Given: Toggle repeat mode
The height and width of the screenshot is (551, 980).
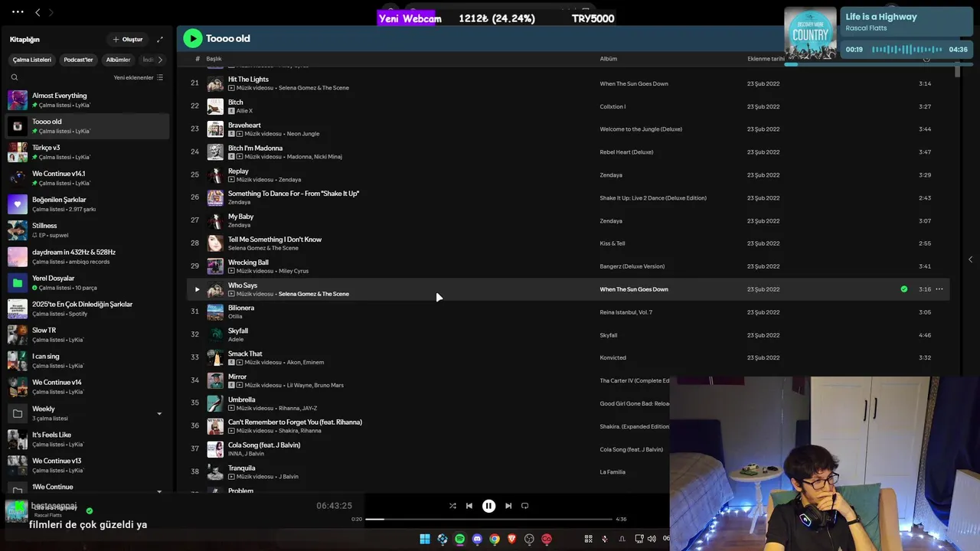Looking at the screenshot, I should [525, 506].
